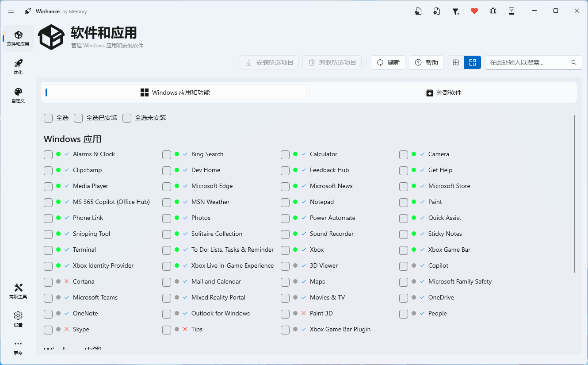The image size is (588, 365).
Task: Switch to the 外部软件 tab
Action: click(443, 92)
